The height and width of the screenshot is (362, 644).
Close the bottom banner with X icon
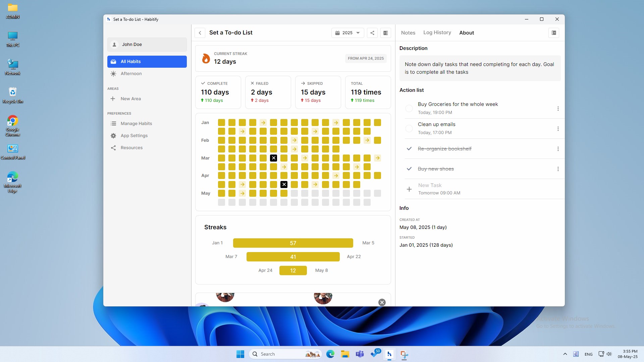(x=382, y=302)
